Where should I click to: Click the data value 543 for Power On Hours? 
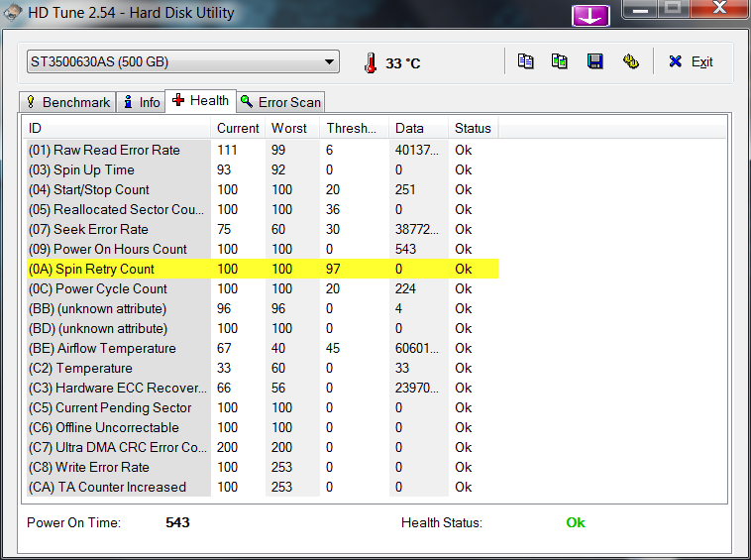click(405, 249)
